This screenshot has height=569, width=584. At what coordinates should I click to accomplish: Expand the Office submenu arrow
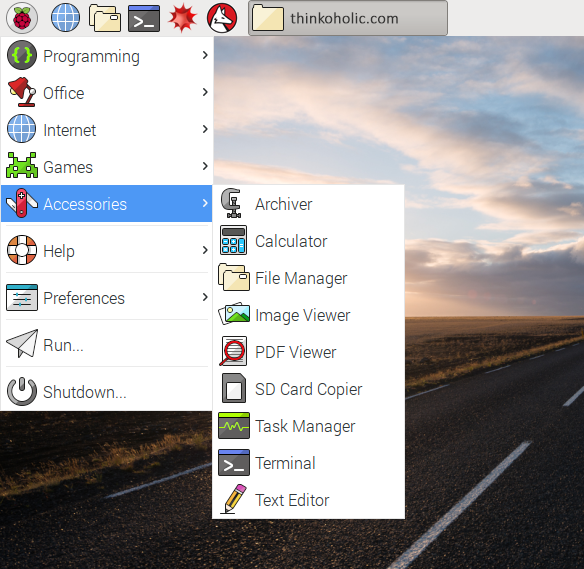pos(205,92)
